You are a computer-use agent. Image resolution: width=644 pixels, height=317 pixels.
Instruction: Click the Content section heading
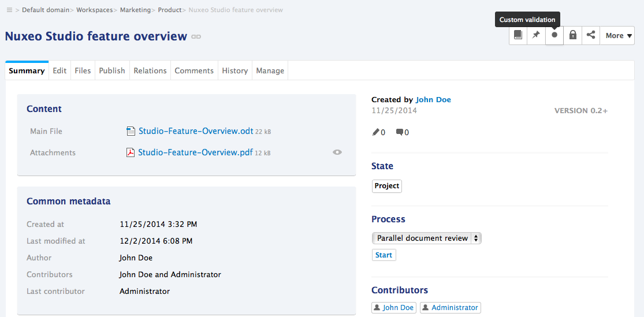(44, 109)
